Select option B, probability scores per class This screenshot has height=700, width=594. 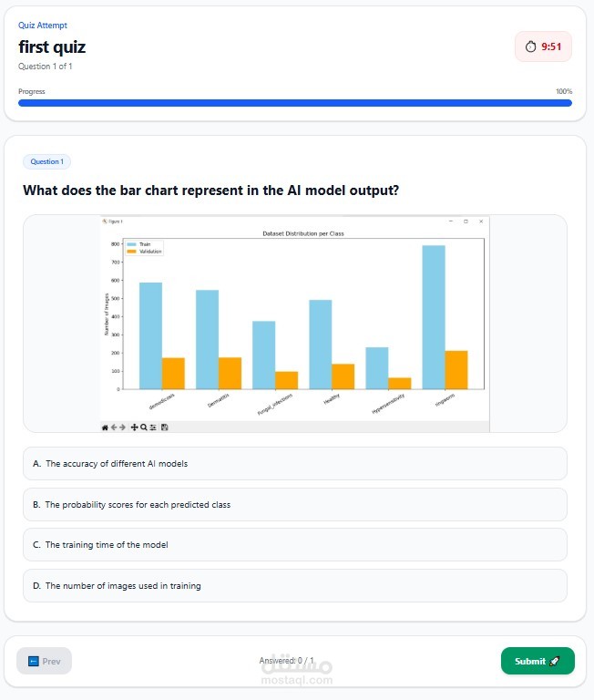coord(294,504)
